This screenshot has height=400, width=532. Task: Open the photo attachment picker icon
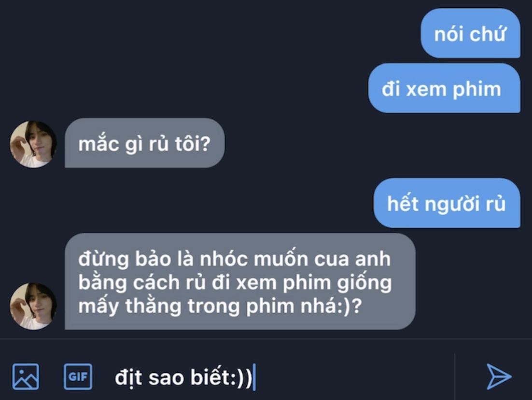point(26,377)
